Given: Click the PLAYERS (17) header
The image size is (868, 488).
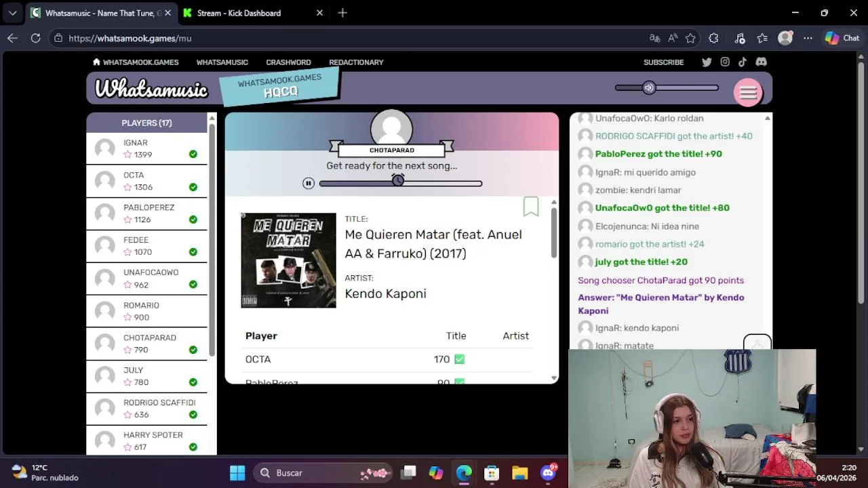Looking at the screenshot, I should pos(146,123).
